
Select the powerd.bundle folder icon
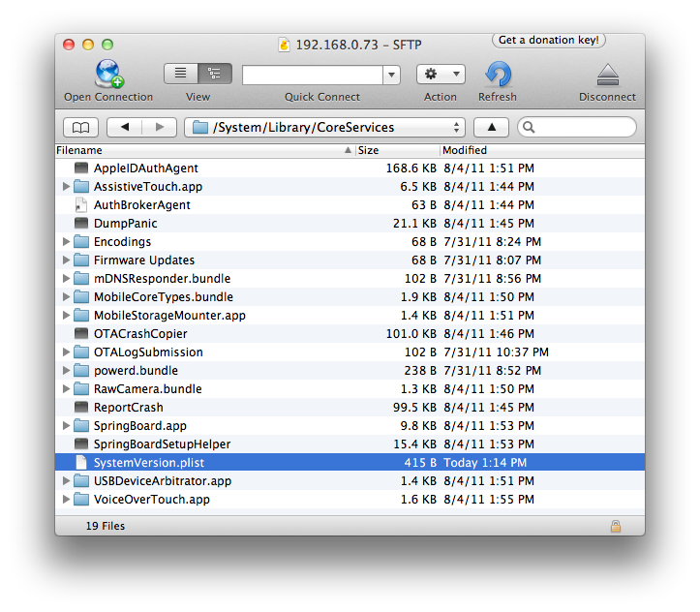tap(81, 371)
